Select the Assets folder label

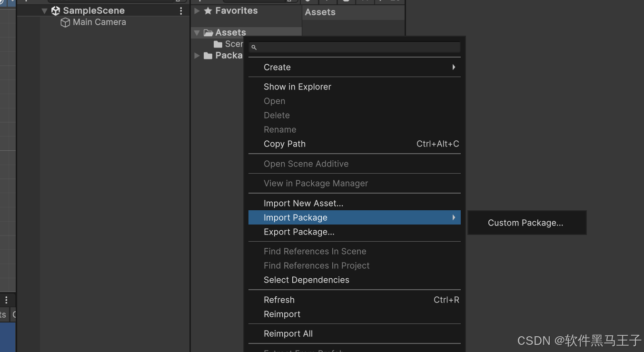(230, 33)
